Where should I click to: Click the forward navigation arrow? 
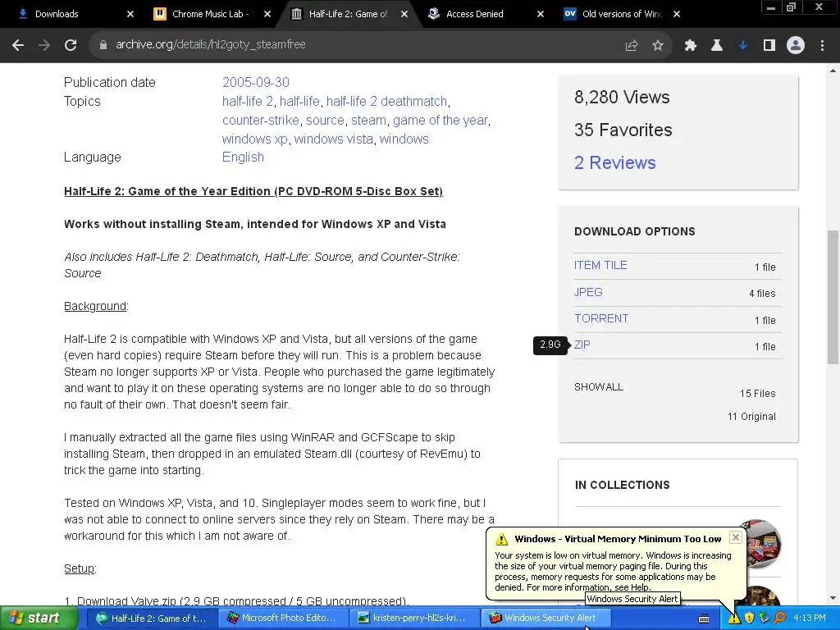(44, 46)
